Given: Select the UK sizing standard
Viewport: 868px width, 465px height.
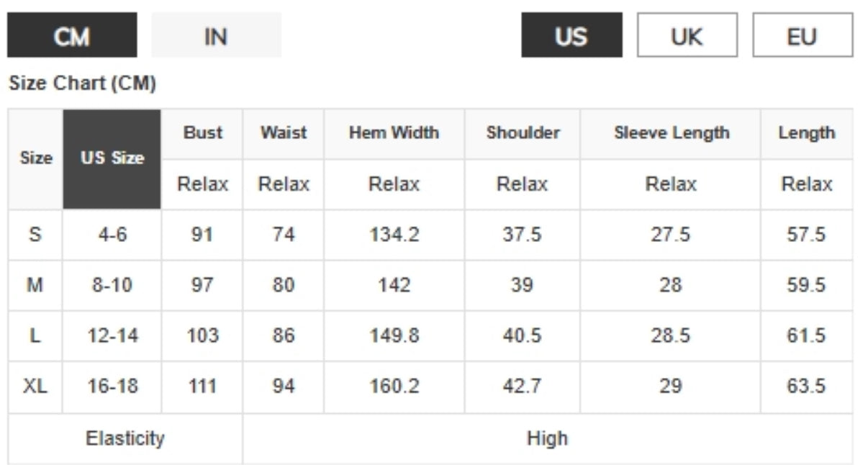Looking at the screenshot, I should pos(687,35).
